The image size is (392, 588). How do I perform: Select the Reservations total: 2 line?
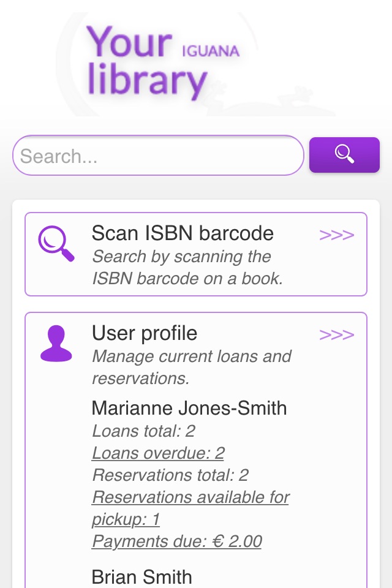click(x=170, y=475)
